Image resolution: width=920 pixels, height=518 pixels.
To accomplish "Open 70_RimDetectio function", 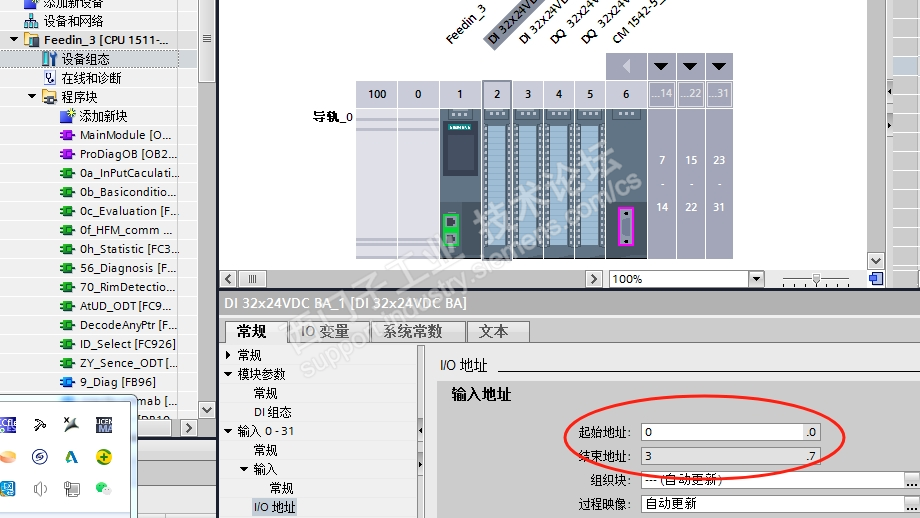I will tap(127, 287).
